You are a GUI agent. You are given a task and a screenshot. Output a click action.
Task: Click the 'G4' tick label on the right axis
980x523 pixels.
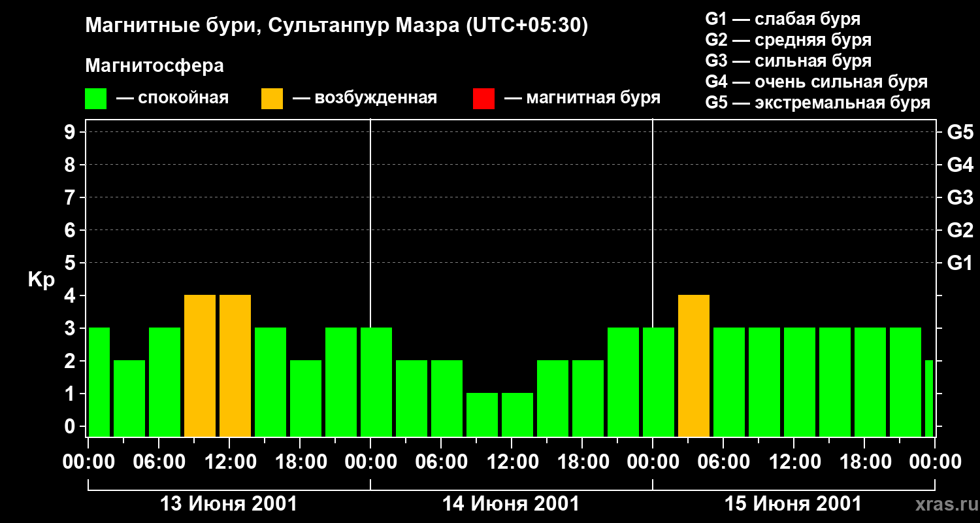pyautogui.click(x=960, y=165)
